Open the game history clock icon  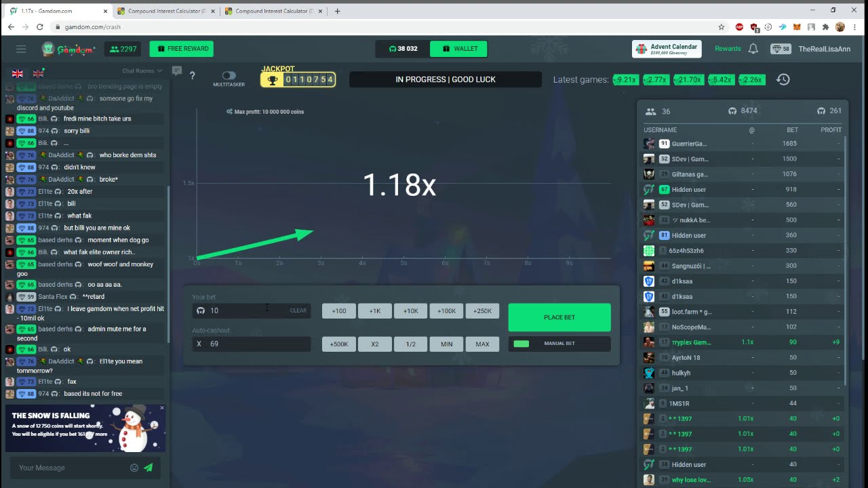pyautogui.click(x=783, y=79)
